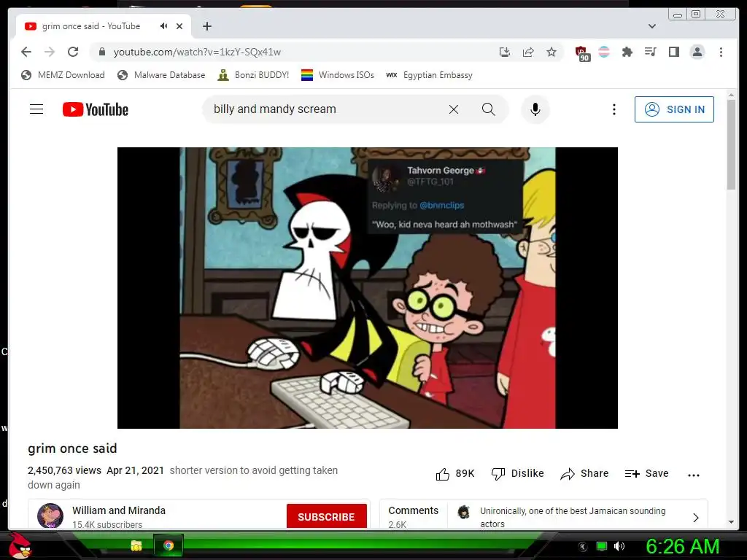Click the Share button under the video
The image size is (747, 560).
(x=584, y=474)
